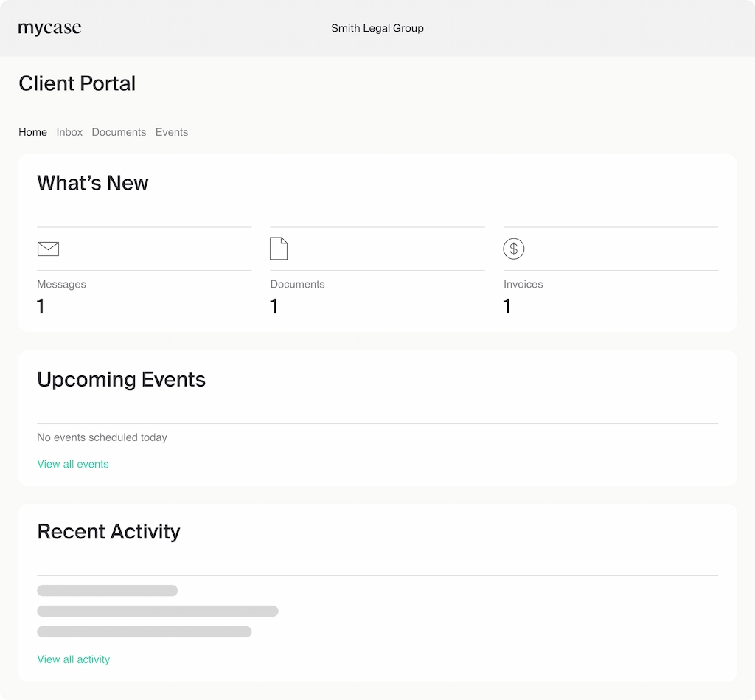Select the Home navigation tab
The height and width of the screenshot is (700, 755).
point(32,132)
